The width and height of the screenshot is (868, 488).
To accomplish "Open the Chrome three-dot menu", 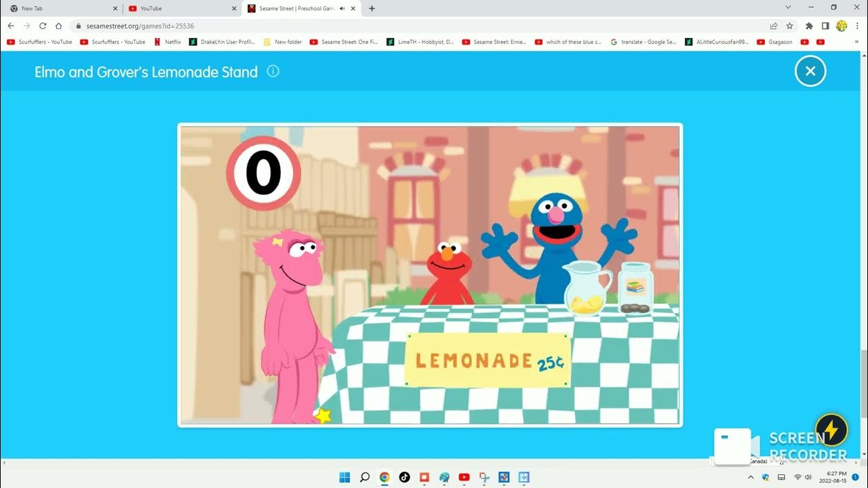I will coord(858,26).
